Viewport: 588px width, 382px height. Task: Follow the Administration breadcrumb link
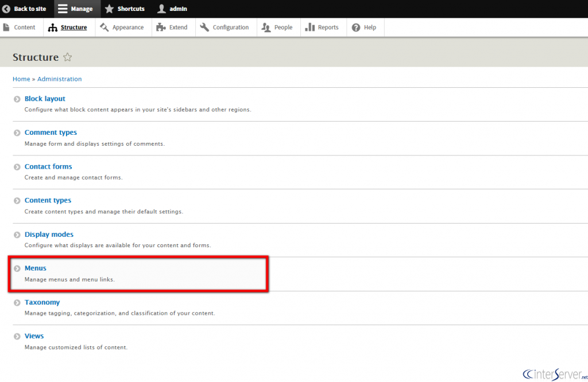[59, 79]
